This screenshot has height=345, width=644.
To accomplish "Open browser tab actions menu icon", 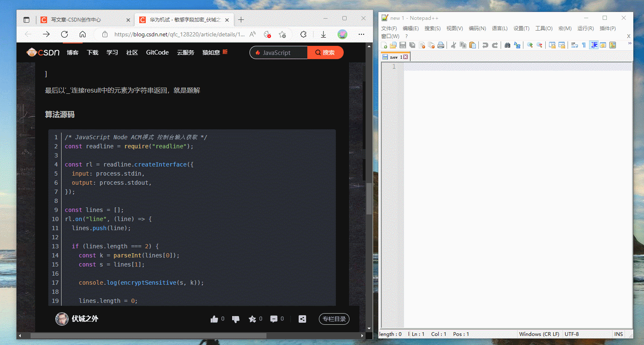I will point(26,19).
